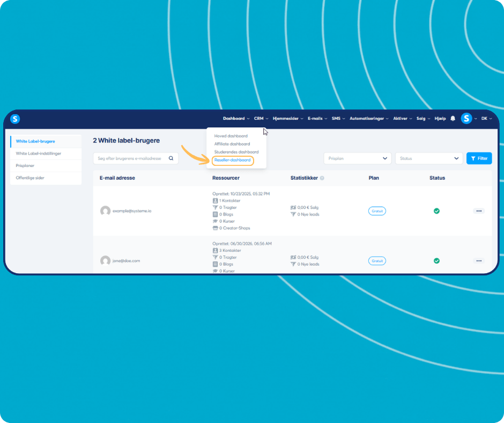The image size is (504, 423).
Task: Click the Status column header
Action: (437, 178)
